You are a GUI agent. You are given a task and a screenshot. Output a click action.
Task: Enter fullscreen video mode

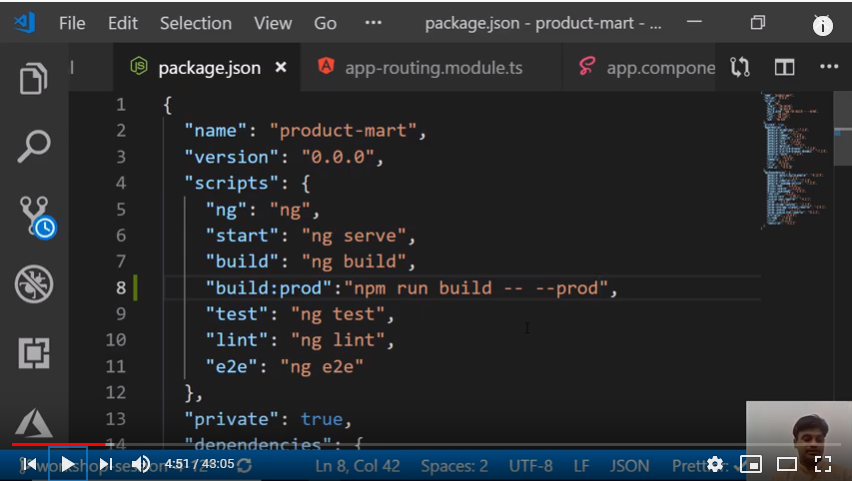pyautogui.click(x=823, y=464)
